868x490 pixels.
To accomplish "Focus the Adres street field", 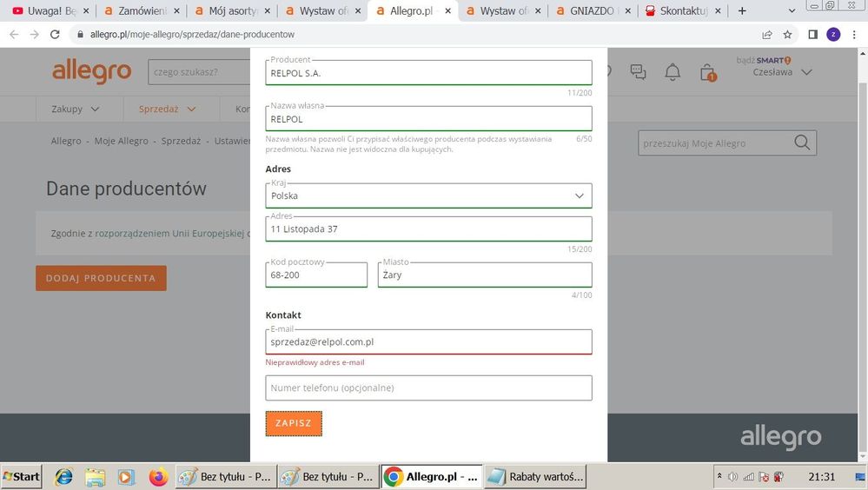I will pyautogui.click(x=428, y=228).
